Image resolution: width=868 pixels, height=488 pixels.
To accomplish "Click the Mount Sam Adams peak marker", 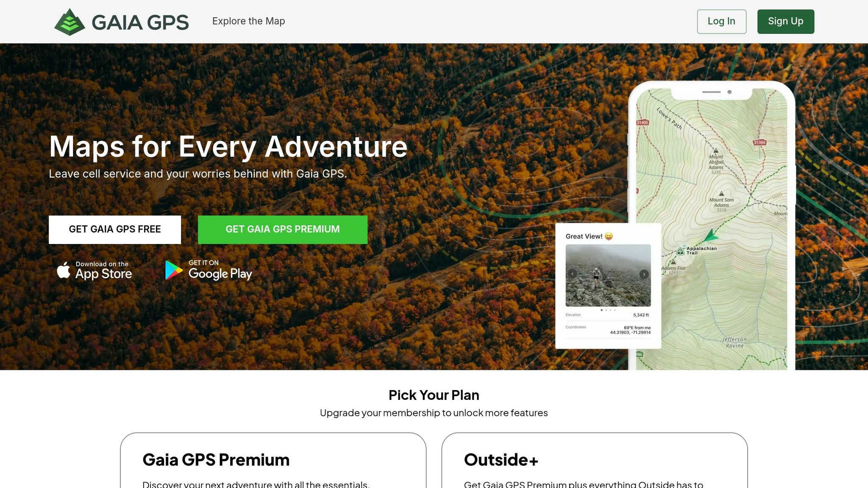I will (721, 194).
